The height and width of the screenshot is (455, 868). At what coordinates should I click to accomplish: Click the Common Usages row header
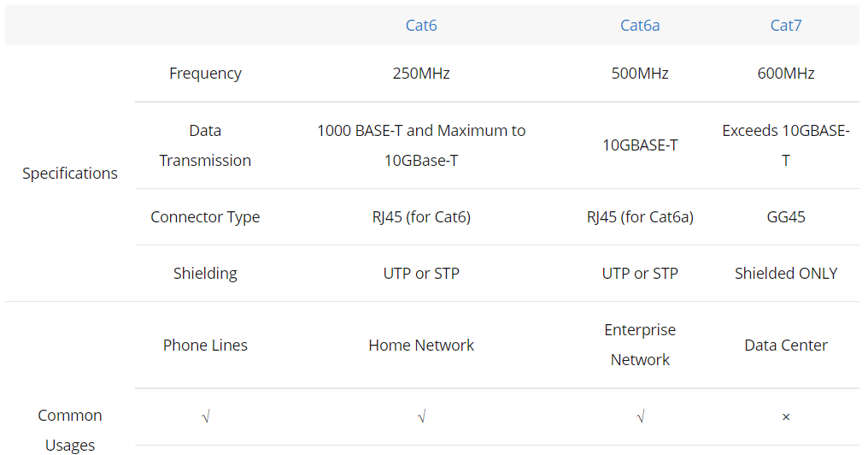tap(70, 430)
